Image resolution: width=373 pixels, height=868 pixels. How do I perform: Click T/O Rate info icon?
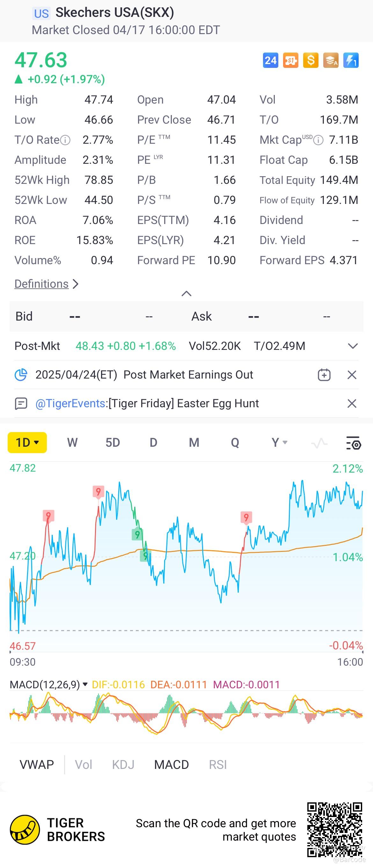[x=65, y=140]
